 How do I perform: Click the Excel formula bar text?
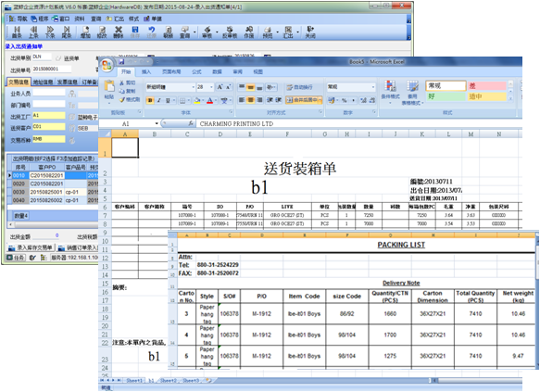236,123
